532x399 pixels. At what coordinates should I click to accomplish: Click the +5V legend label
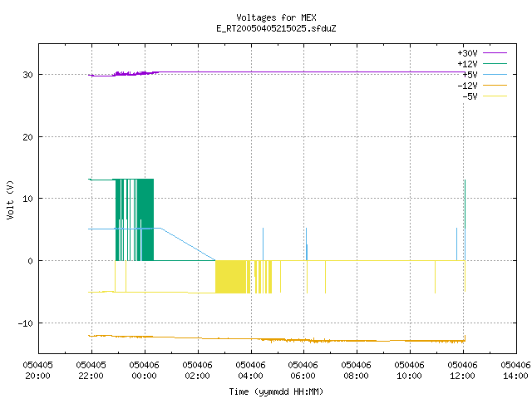pos(470,75)
